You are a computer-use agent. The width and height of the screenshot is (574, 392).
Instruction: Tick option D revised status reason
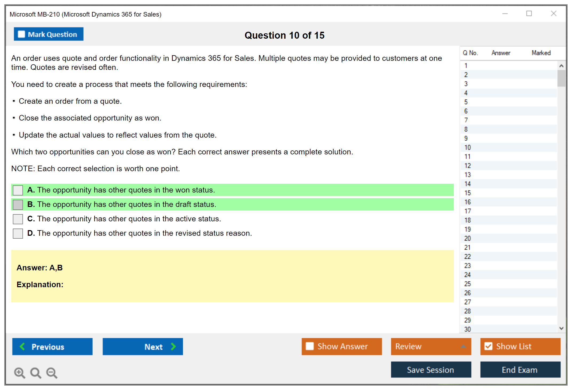18,233
